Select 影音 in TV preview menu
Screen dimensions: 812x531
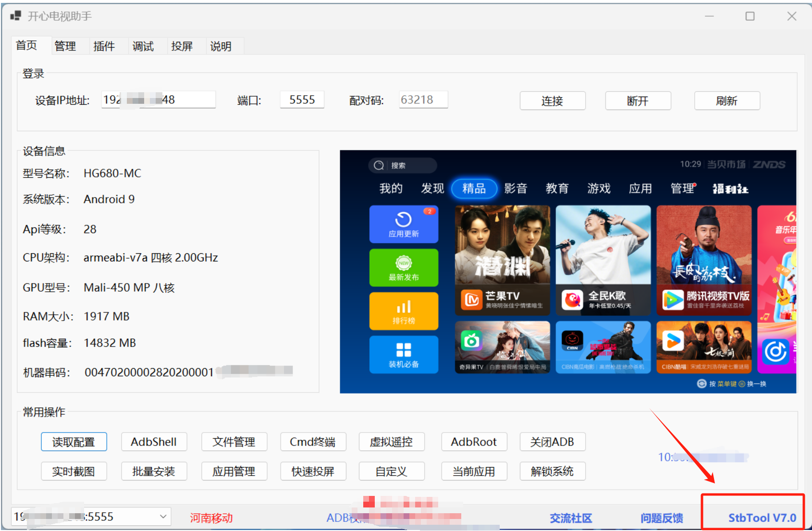(516, 188)
